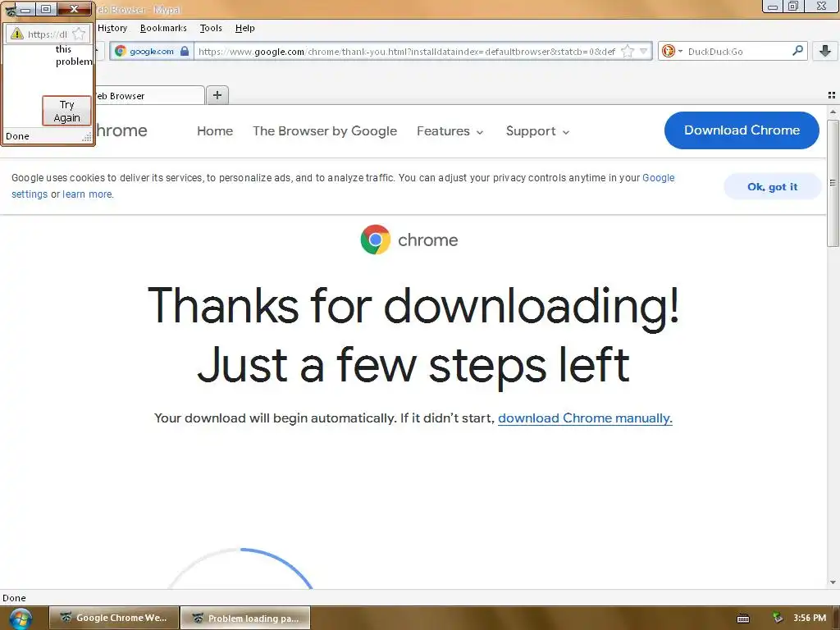Click the resize grip of the small window
The width and height of the screenshot is (840, 630).
pyautogui.click(x=87, y=138)
